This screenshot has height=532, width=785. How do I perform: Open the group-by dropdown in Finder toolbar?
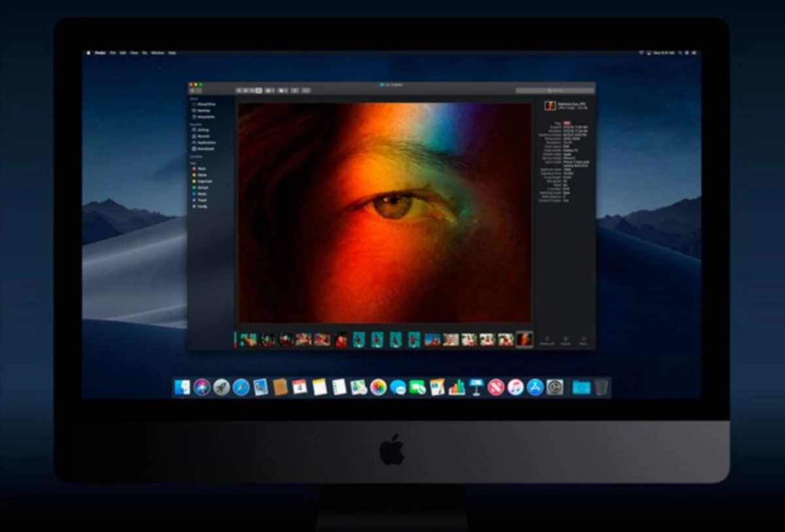tap(270, 90)
